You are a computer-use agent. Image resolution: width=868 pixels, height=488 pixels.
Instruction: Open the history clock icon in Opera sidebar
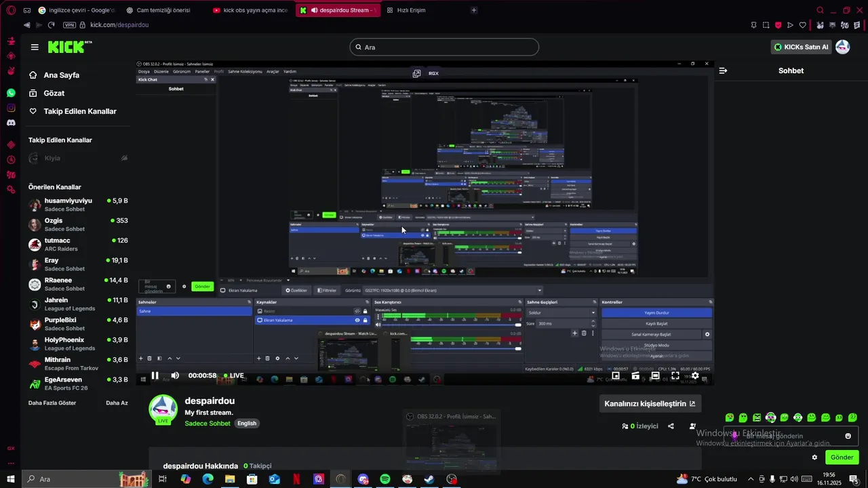(11, 160)
